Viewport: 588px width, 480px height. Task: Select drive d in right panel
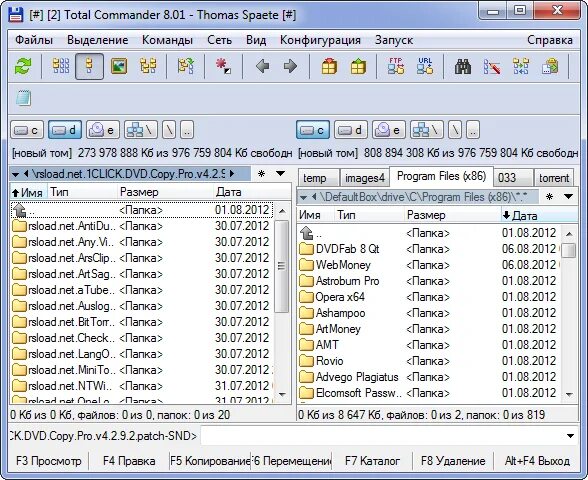coord(351,130)
